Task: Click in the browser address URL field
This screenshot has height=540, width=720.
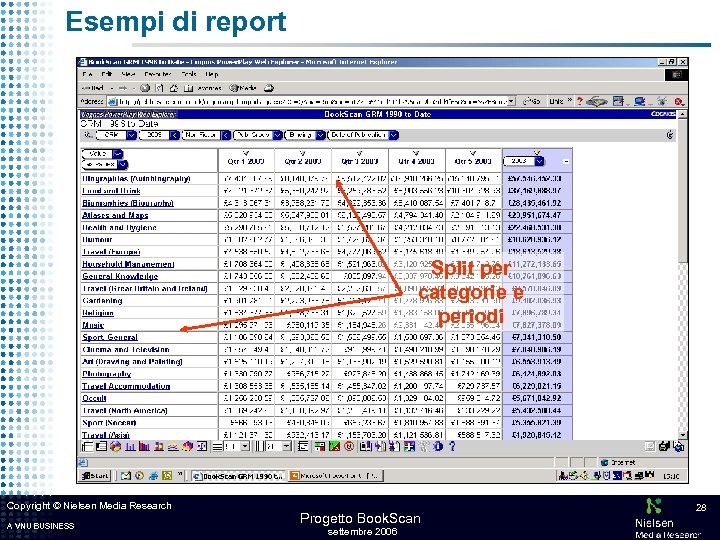Action: point(312,101)
